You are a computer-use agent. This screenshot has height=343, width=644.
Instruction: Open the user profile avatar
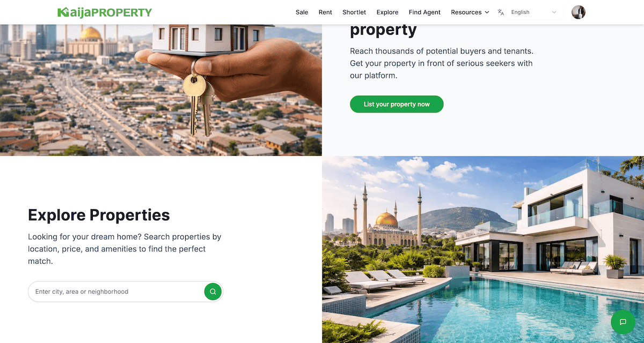579,12
